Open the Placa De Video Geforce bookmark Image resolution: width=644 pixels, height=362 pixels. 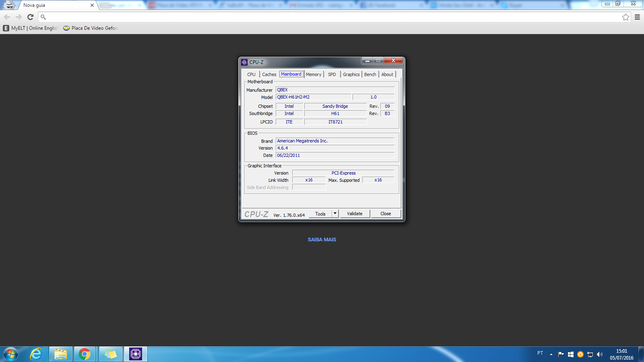90,28
